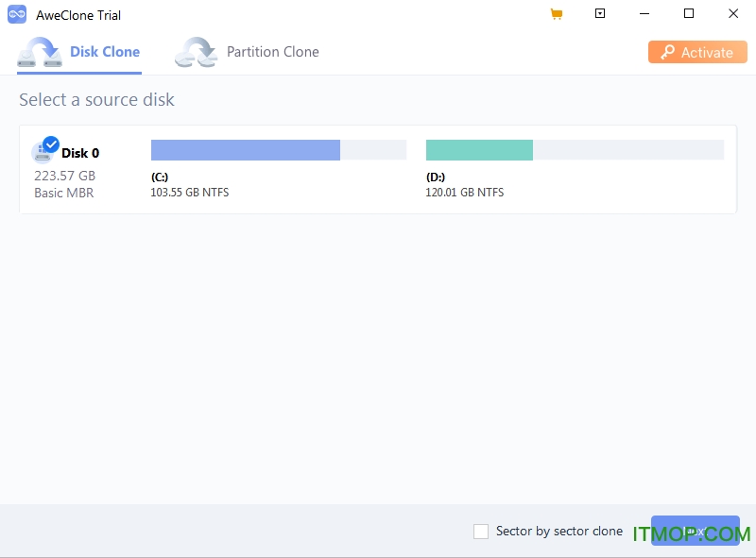Click the blue Next button
756x558 pixels.
pyautogui.click(x=696, y=531)
